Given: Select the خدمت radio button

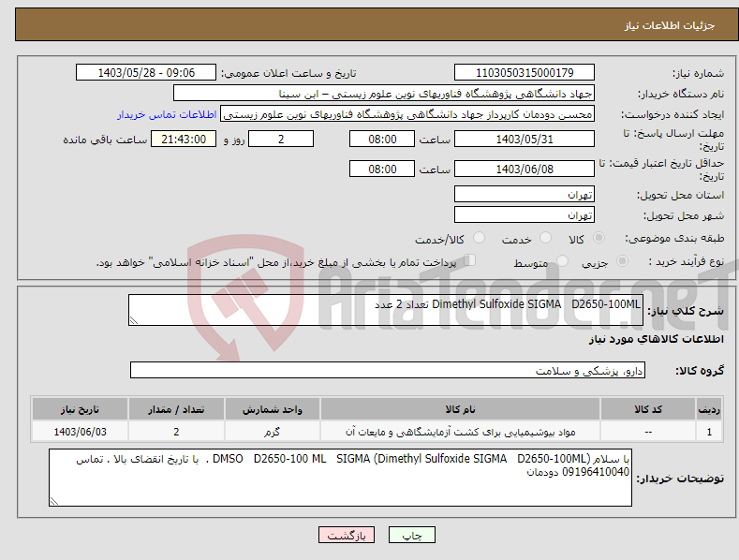Looking at the screenshot, I should [545, 238].
